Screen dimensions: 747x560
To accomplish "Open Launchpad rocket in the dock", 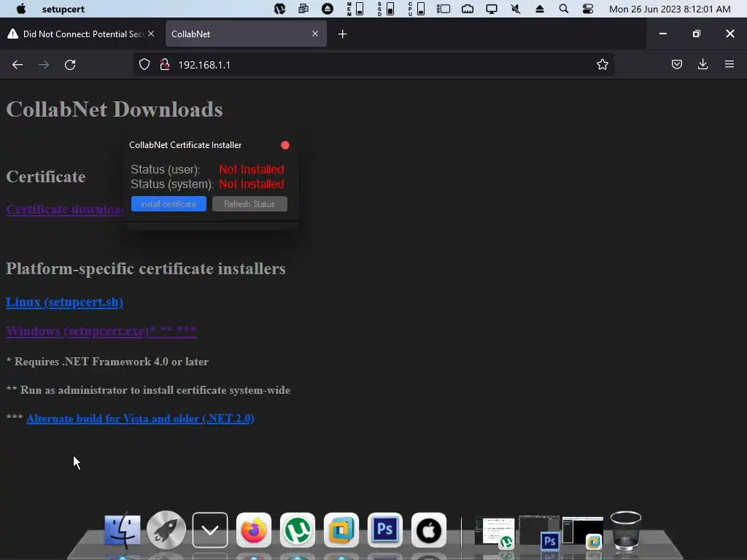I will click(x=166, y=530).
